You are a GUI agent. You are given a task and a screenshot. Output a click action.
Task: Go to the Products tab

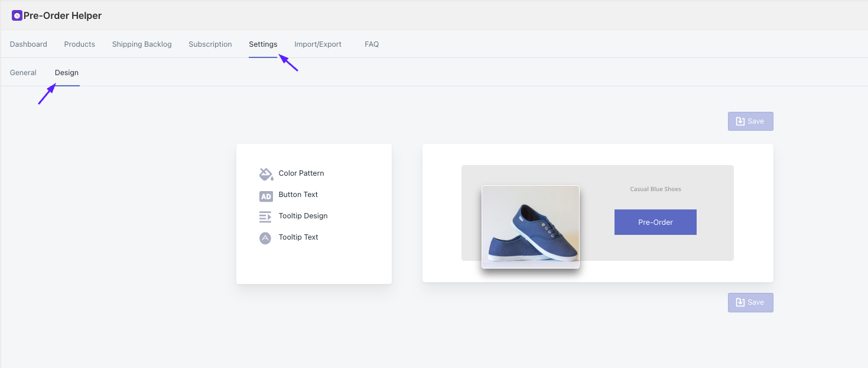coord(80,44)
